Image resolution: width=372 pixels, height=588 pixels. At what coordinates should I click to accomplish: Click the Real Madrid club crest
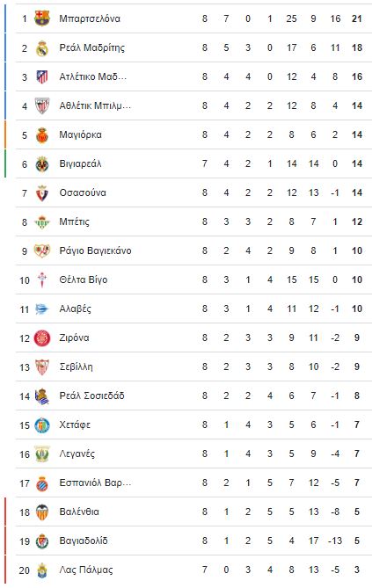click(x=42, y=47)
